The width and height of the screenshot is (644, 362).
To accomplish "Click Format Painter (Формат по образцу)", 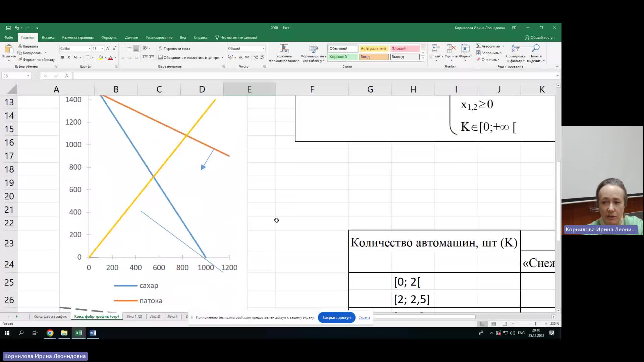I will [36, 59].
